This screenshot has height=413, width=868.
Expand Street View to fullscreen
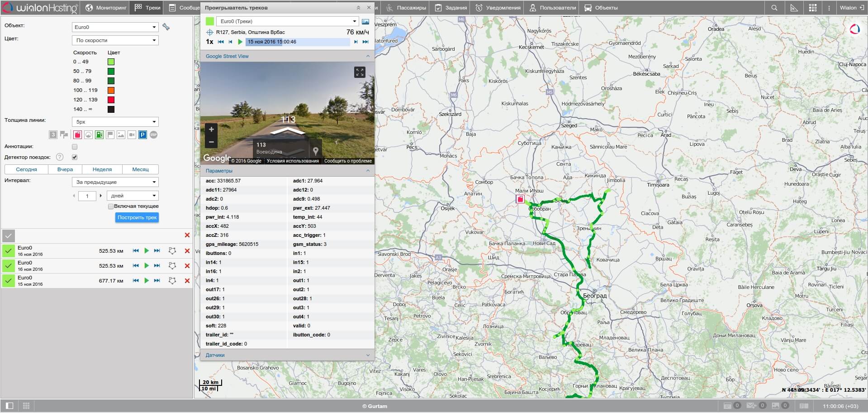click(360, 72)
